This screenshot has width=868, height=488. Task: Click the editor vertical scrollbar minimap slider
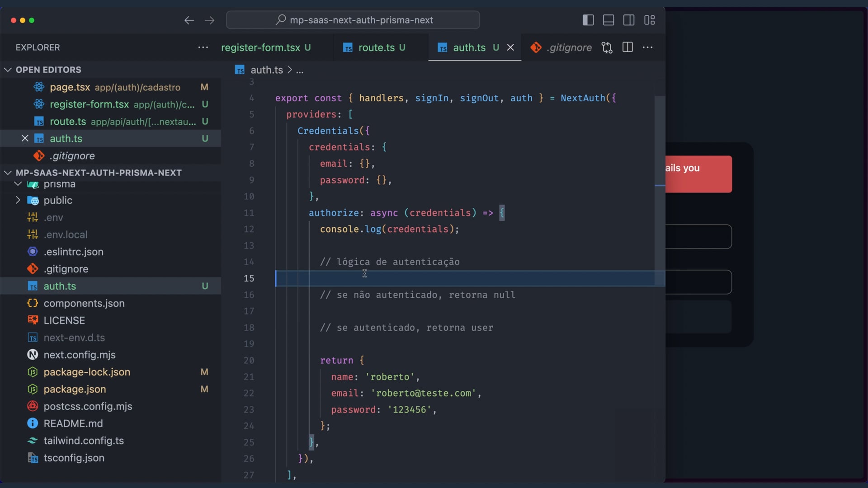[660, 190]
